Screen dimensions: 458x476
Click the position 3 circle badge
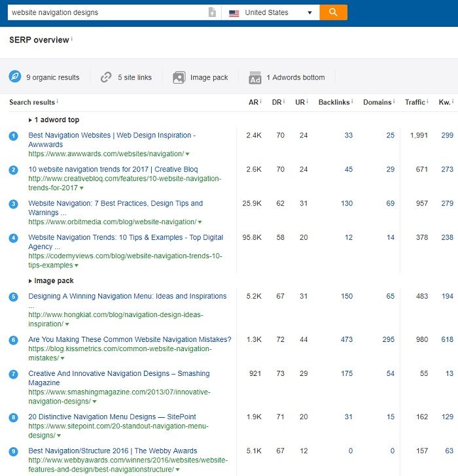click(x=13, y=204)
